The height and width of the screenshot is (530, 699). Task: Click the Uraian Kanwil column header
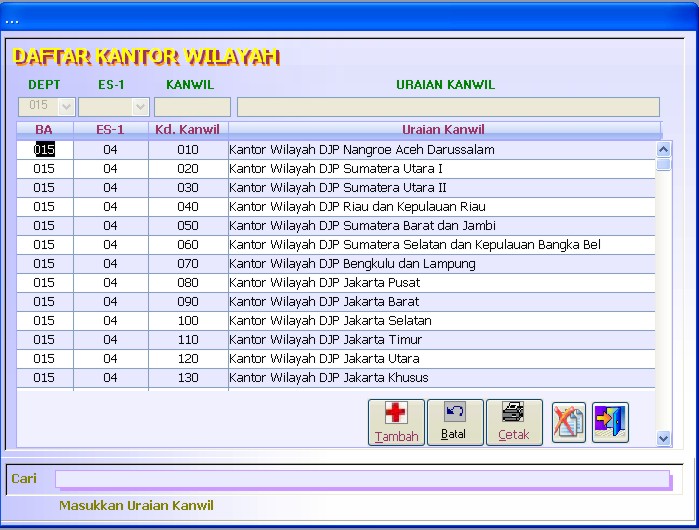(x=444, y=129)
